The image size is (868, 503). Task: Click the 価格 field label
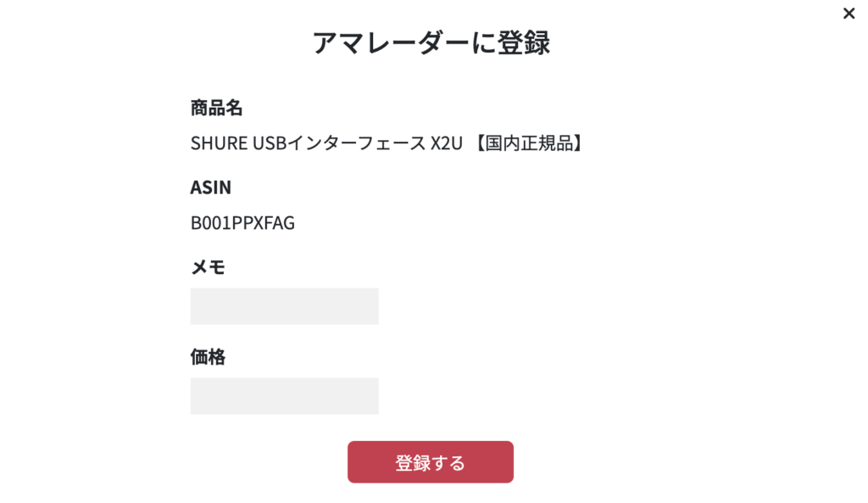[x=208, y=357]
